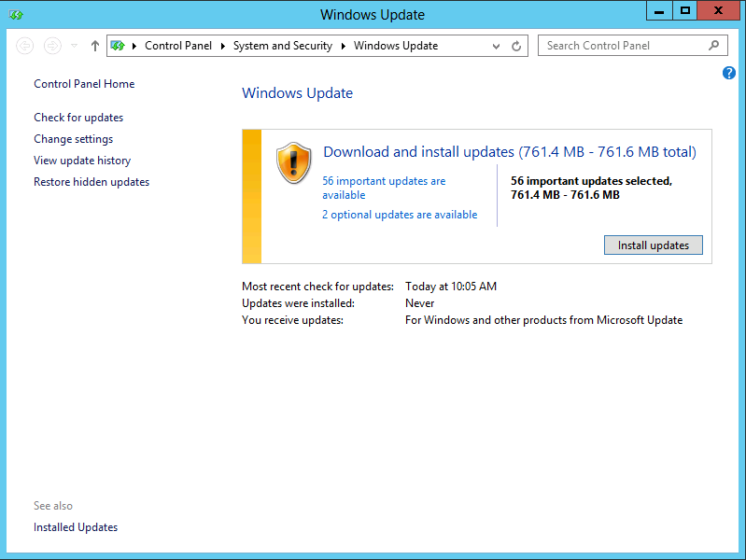
Task: Select Control Panel in the address breadcrumb
Action: tap(178, 46)
